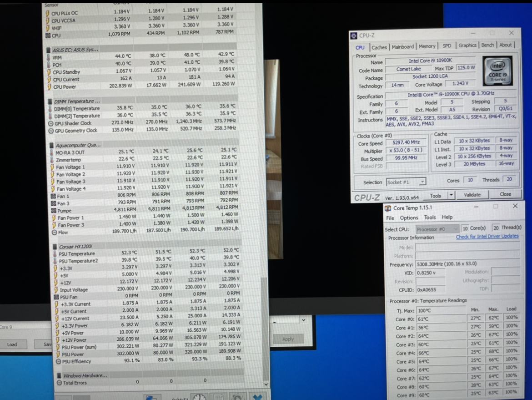Click the clock icon in HWiNFO bottom toolbar
532x400 pixels.
tap(200, 397)
